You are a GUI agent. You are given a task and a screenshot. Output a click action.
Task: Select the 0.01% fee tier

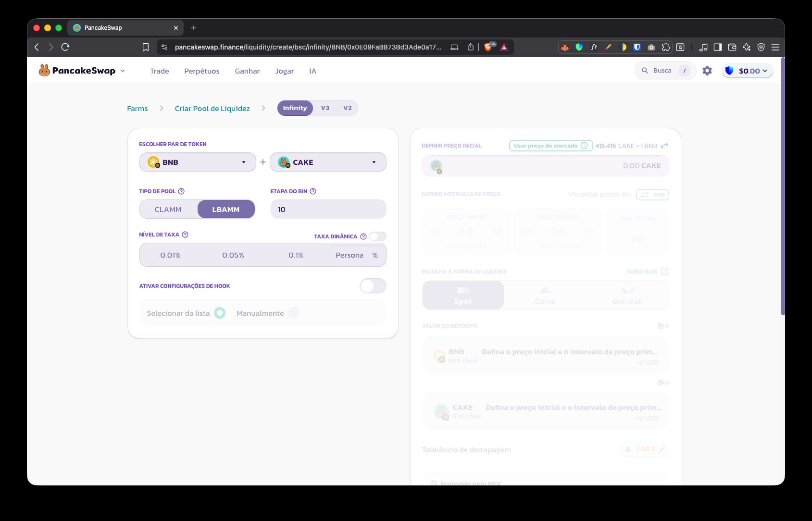171,255
